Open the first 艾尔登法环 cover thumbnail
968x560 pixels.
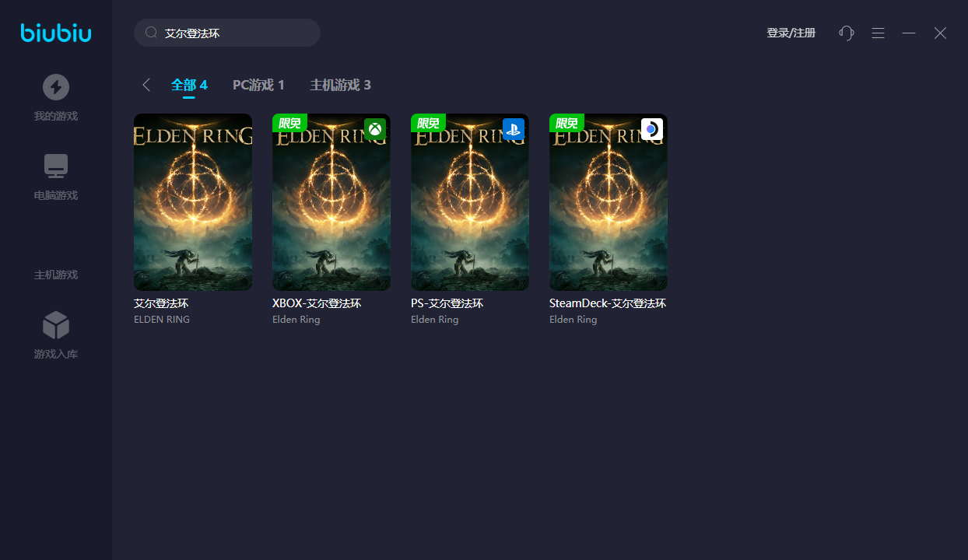tap(193, 202)
